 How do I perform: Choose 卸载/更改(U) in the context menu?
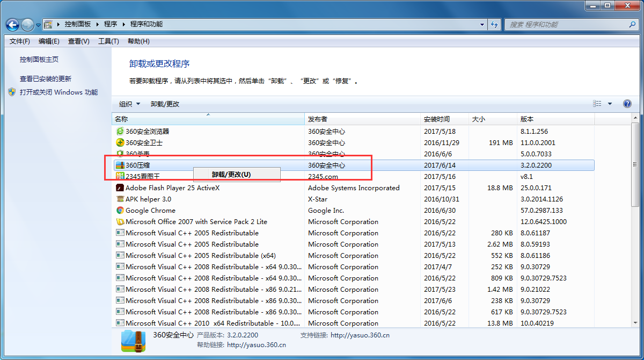coord(237,175)
